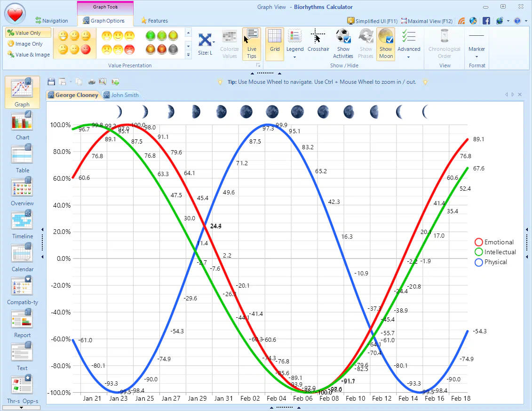Click Simplified UI (F11) button
532x411 pixels.
point(372,21)
